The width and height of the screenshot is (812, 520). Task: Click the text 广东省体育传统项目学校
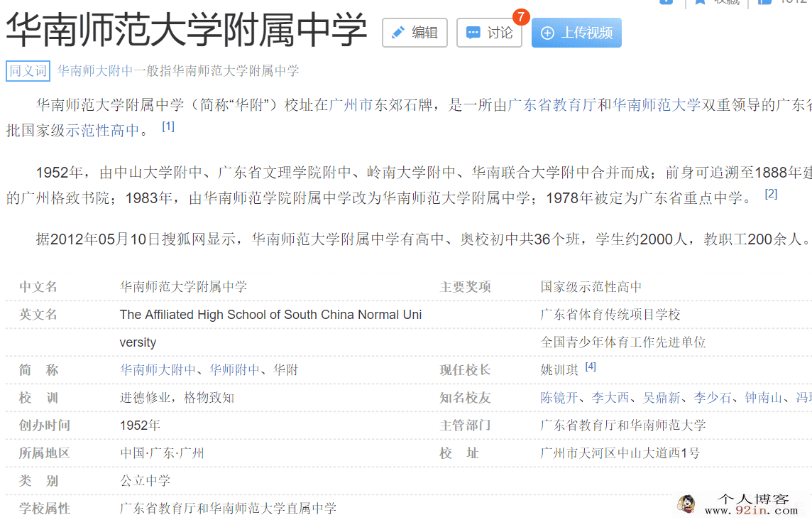click(x=610, y=315)
